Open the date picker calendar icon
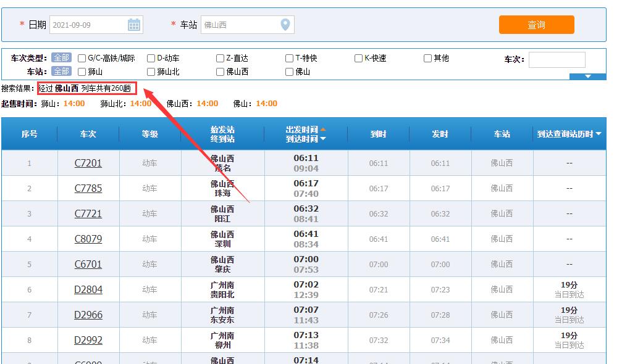622x364 pixels. click(134, 25)
